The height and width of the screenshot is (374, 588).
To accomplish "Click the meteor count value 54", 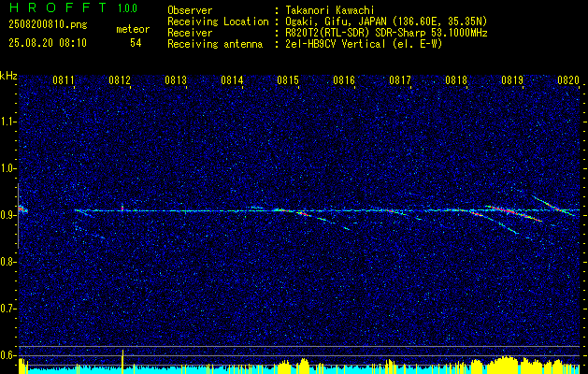I will pyautogui.click(x=136, y=43).
